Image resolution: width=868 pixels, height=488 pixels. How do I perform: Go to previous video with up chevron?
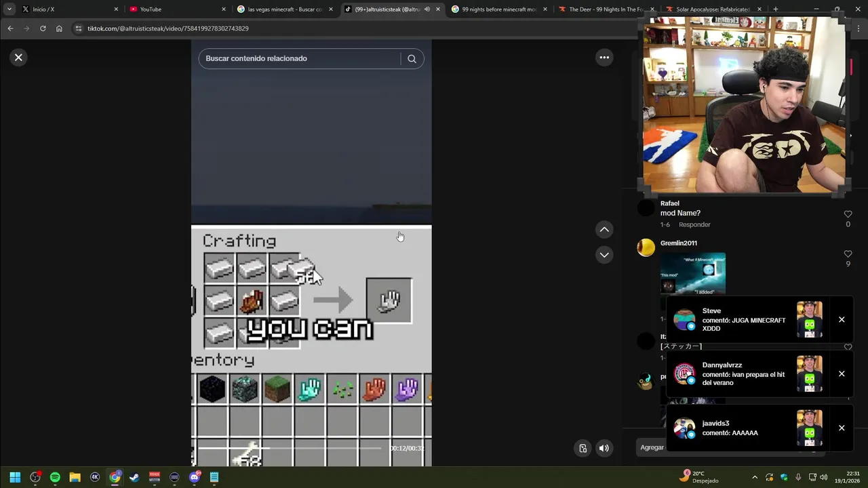(604, 230)
